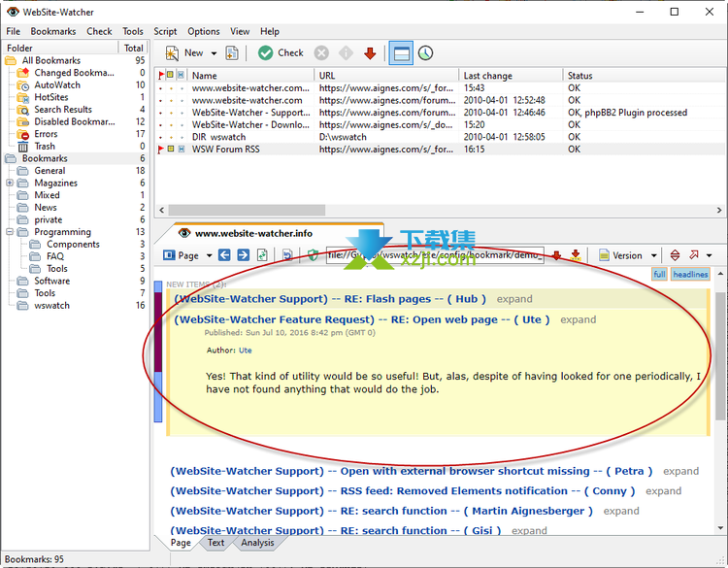728x568 pixels.
Task: Toggle the integrated browser pane button
Action: [x=401, y=53]
